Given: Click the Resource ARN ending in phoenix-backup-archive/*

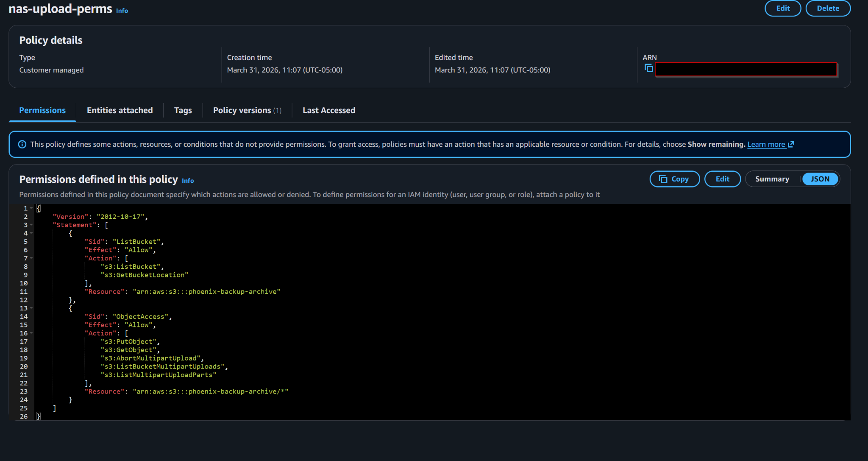Looking at the screenshot, I should point(210,391).
